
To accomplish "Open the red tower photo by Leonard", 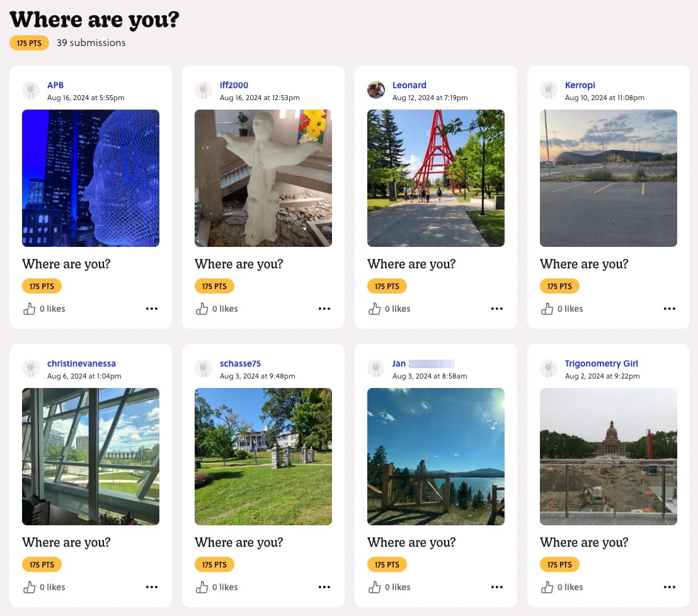I will (435, 178).
